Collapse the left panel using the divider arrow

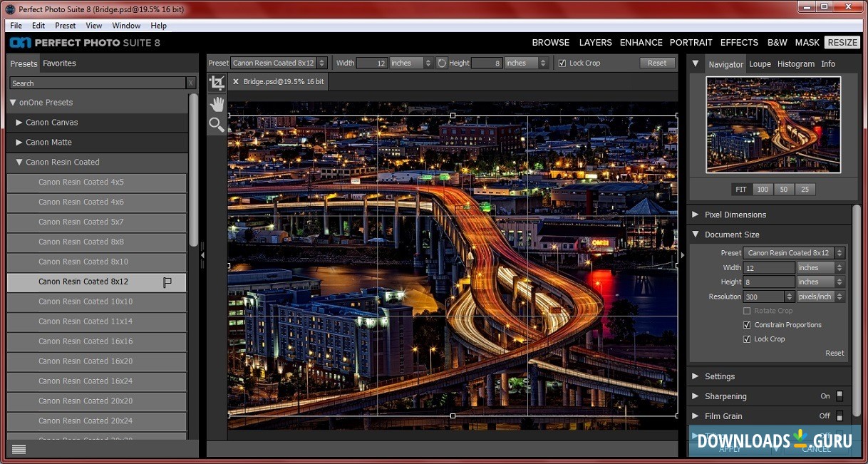pyautogui.click(x=202, y=254)
